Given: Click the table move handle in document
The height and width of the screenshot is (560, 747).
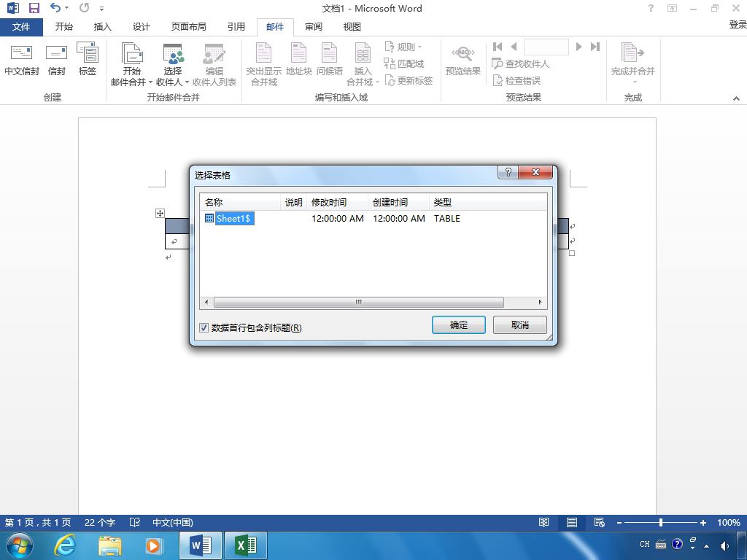Looking at the screenshot, I should [160, 214].
